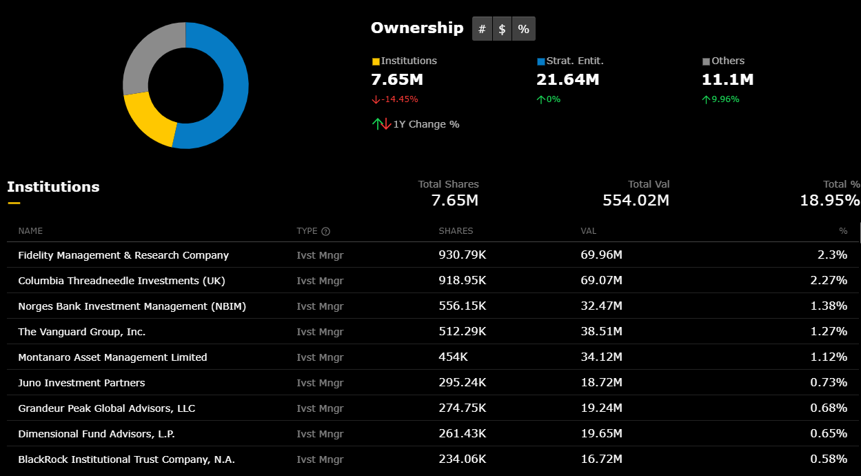Click the 234.06K shares cell
Viewport: 861px width, 476px height.
pos(462,460)
